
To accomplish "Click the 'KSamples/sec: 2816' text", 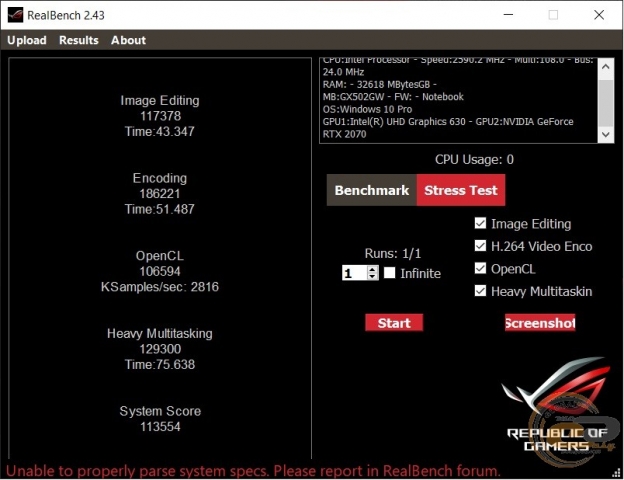I will [160, 287].
